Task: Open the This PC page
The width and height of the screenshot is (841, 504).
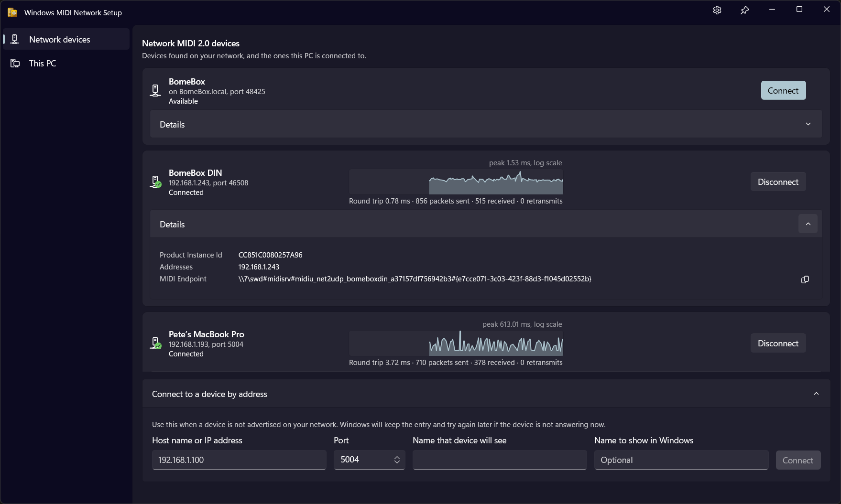Action: tap(66, 63)
